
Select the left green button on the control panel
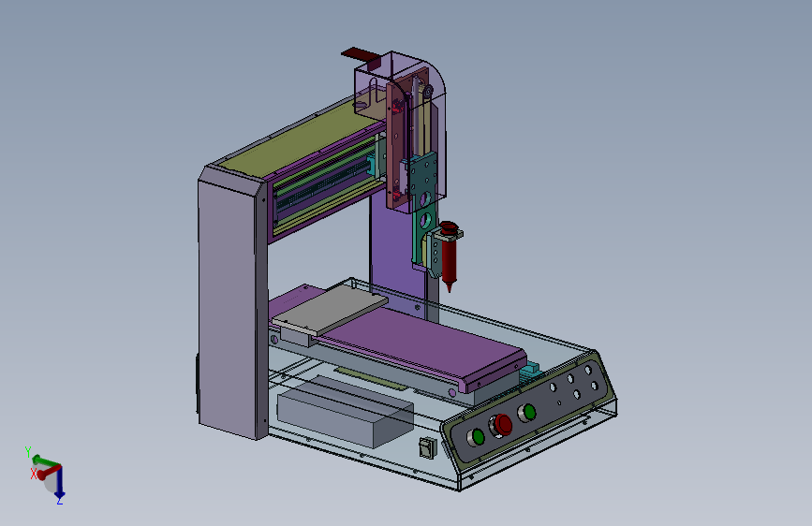pyautogui.click(x=477, y=437)
